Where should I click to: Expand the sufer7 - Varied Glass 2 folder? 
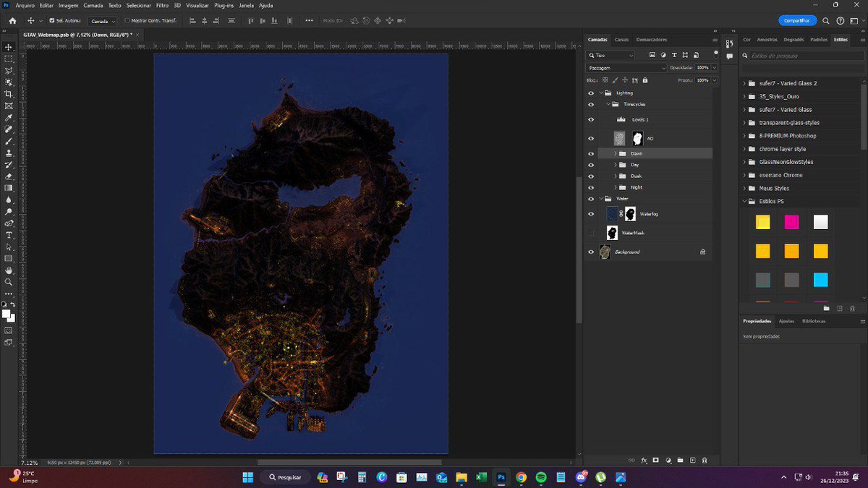point(745,83)
